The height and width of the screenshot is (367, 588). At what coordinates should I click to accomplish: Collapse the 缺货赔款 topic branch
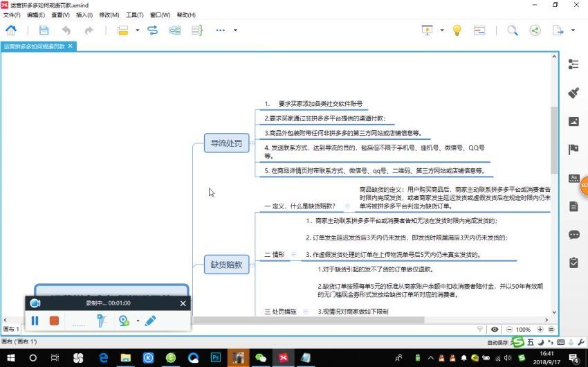coord(252,265)
